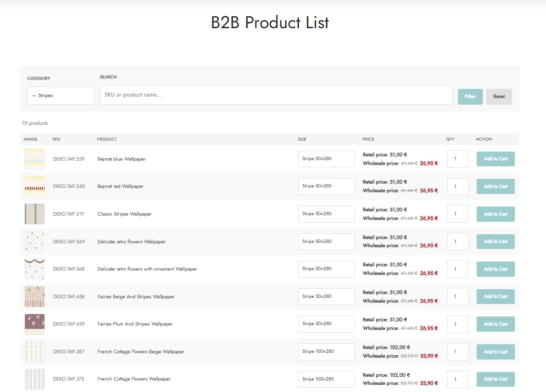Viewport: 546px width, 392px height.
Task: Add French Cottage Flowers Beige to cart
Action: [495, 352]
